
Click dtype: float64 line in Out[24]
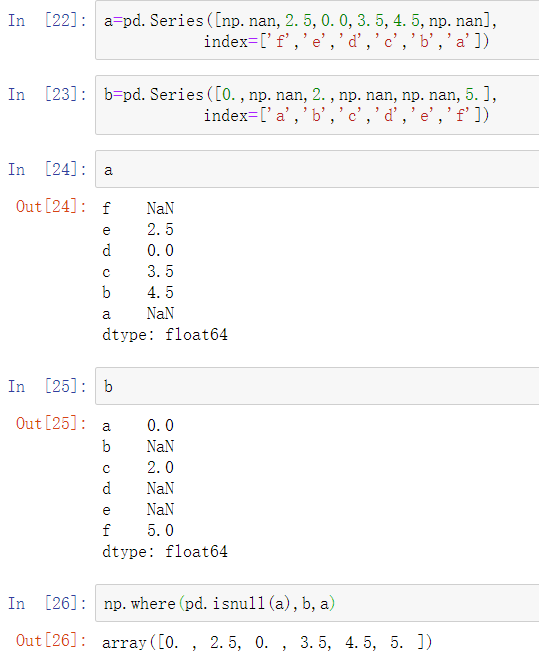[165, 335]
